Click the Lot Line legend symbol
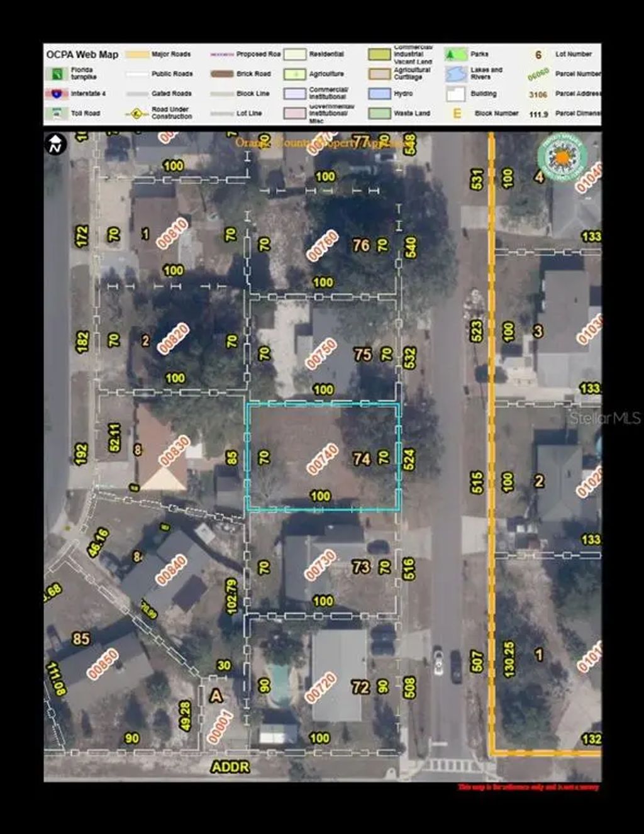Screen dimensions: 644x834 [222, 114]
